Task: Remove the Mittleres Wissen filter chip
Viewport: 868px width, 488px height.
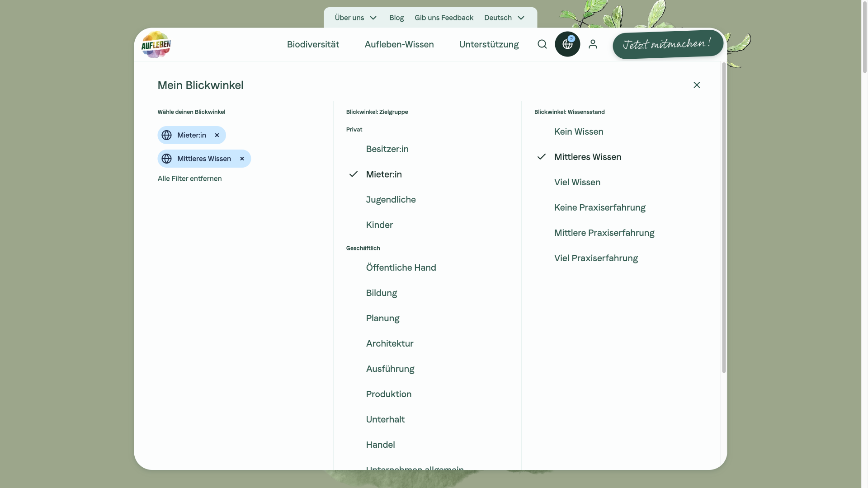Action: coord(242,159)
